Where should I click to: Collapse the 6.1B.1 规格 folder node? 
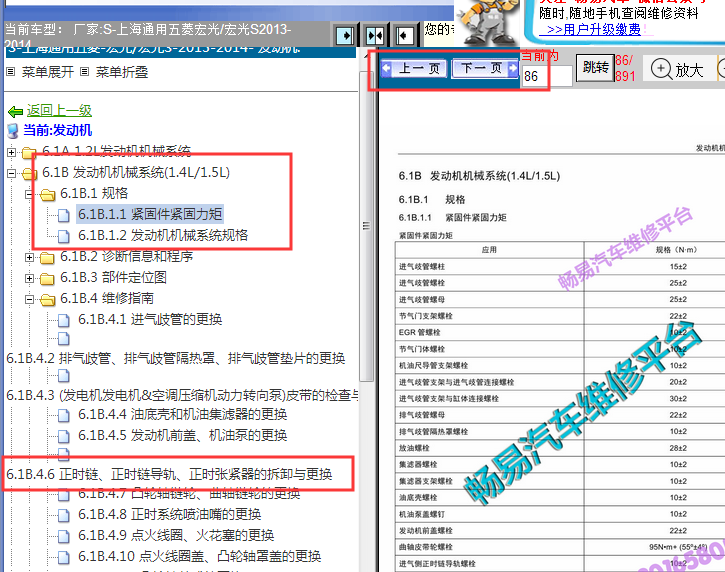coord(29,195)
